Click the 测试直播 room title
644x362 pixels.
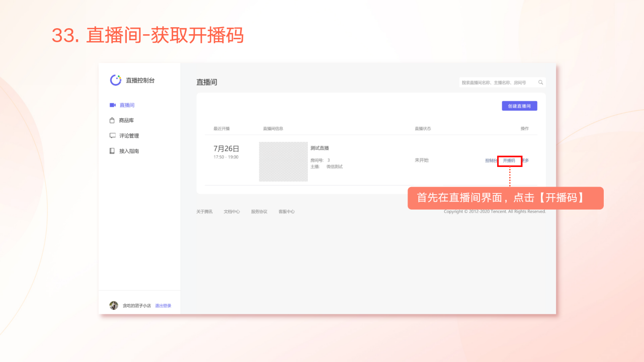click(x=319, y=148)
